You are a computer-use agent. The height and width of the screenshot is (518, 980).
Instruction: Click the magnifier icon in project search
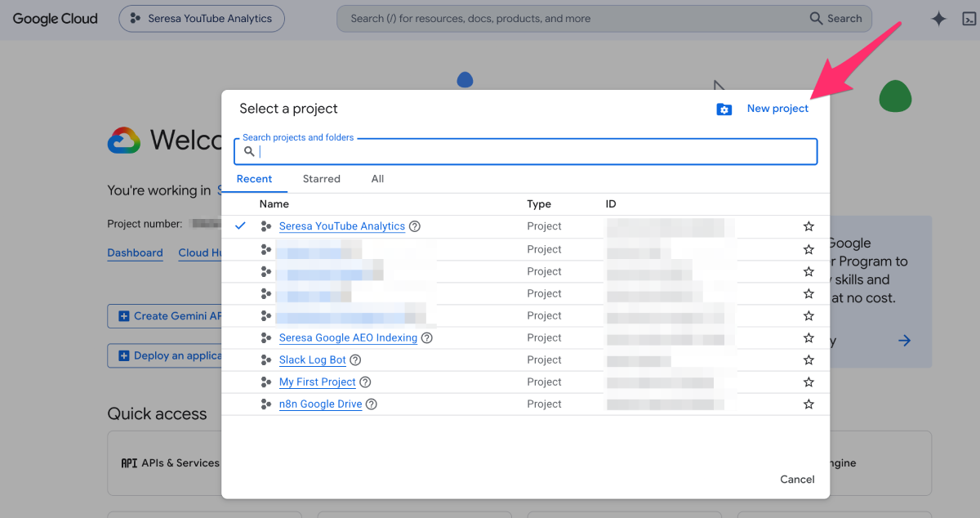pos(250,151)
